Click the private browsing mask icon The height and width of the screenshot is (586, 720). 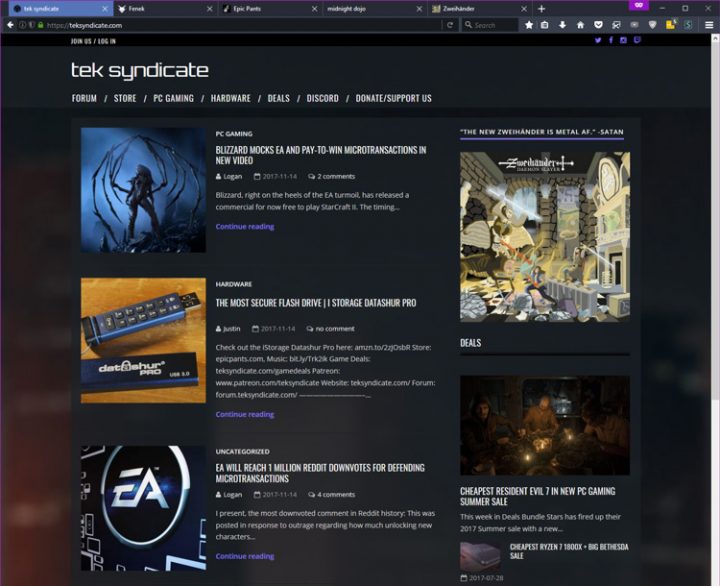[x=639, y=5]
